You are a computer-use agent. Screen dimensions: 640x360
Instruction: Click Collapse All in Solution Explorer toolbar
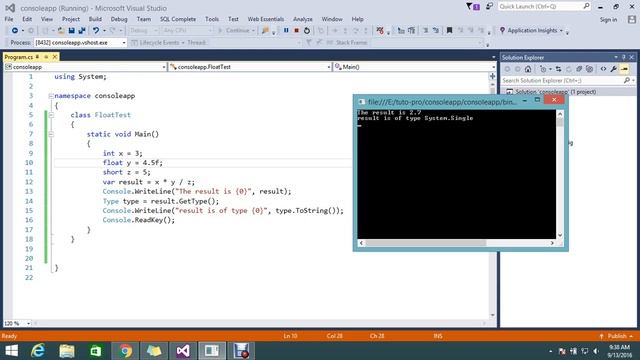[579, 69]
